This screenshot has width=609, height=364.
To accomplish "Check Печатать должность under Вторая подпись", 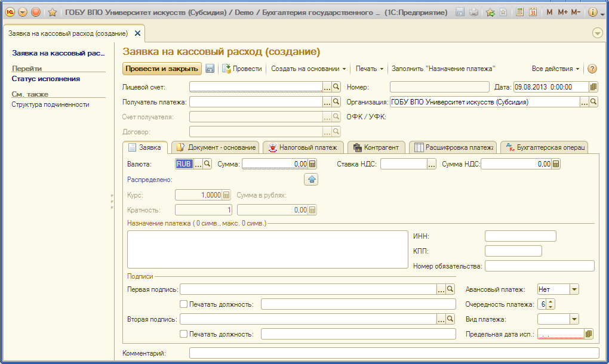I will pyautogui.click(x=184, y=334).
